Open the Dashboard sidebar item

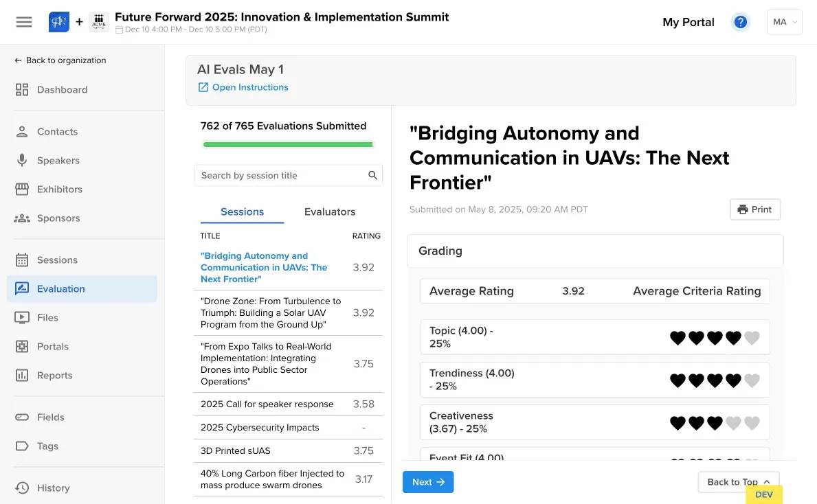[x=62, y=90]
